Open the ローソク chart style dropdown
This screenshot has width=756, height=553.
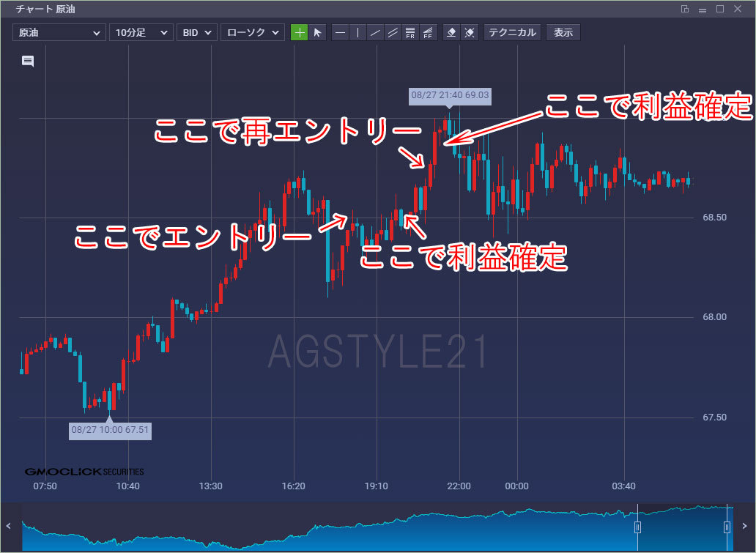pyautogui.click(x=252, y=33)
